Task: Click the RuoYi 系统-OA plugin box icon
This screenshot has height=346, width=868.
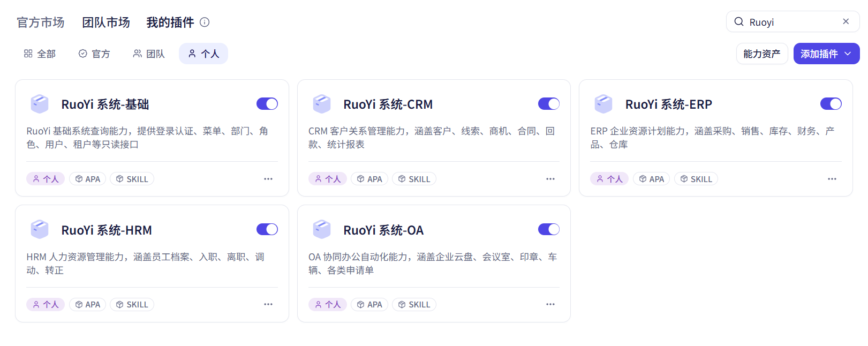Action: pos(322,229)
